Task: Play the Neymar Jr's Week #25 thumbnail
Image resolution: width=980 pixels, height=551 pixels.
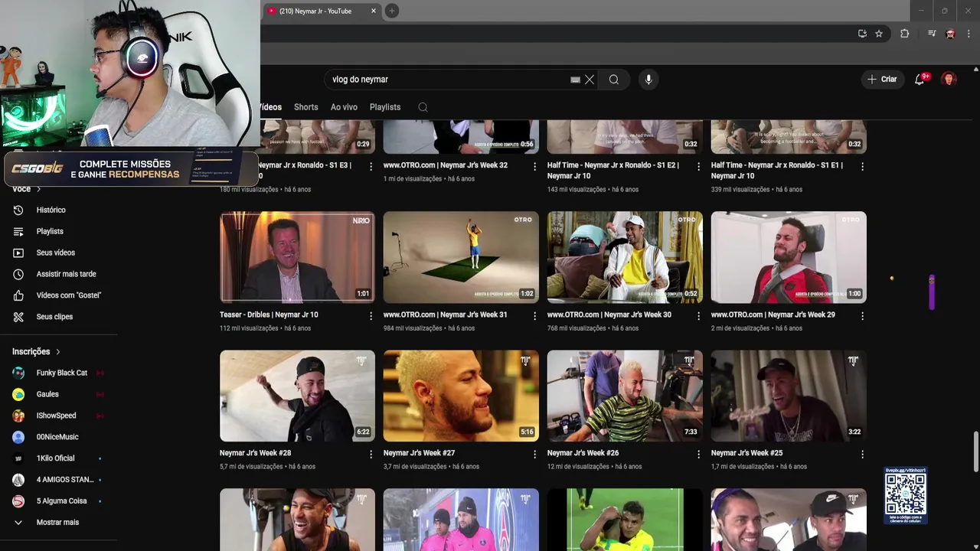Action: [x=789, y=396]
